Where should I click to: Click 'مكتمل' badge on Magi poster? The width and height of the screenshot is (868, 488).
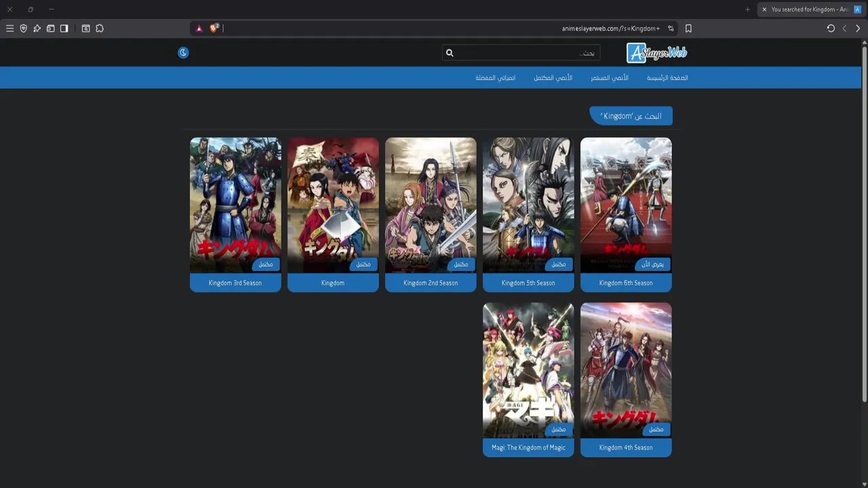559,429
